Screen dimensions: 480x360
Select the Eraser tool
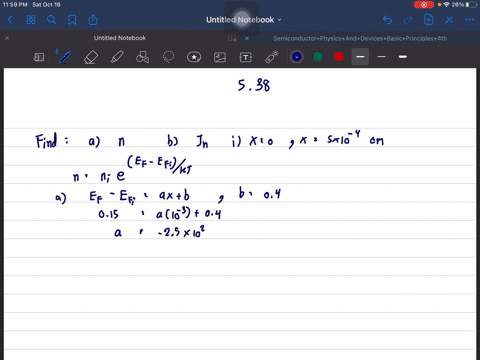(x=91, y=57)
